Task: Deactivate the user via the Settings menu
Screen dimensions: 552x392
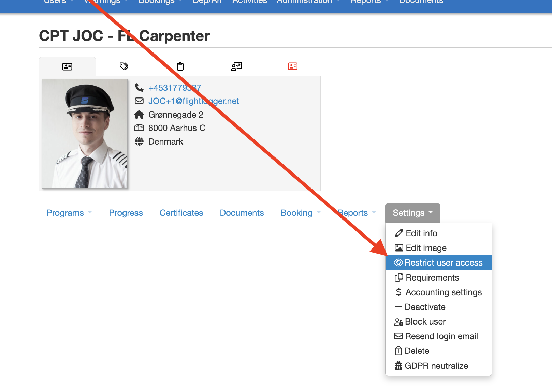Action: tap(425, 307)
